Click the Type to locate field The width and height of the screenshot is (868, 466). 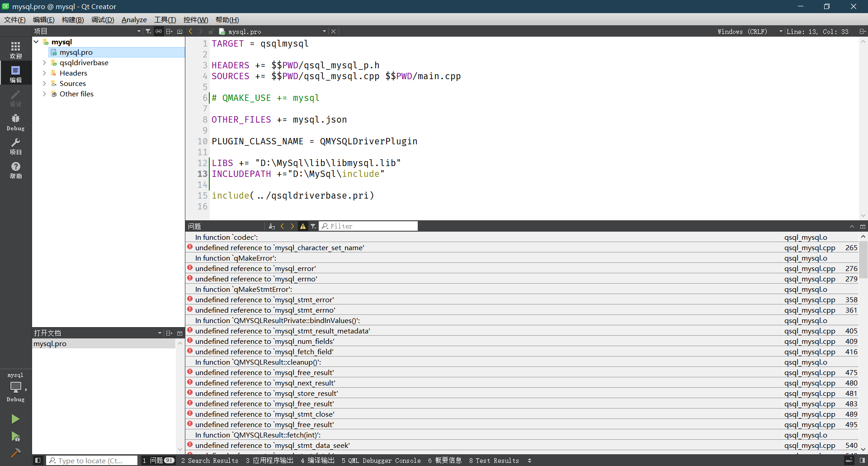(x=92, y=461)
